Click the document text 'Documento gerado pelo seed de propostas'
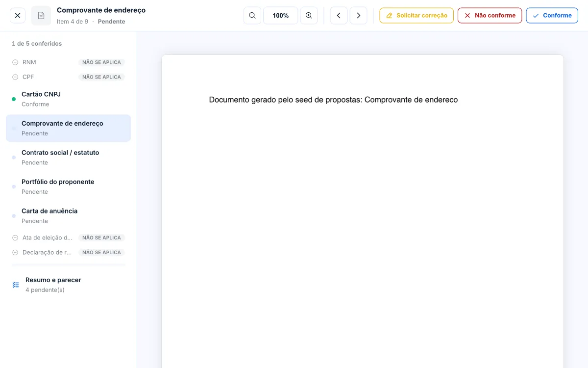This screenshot has width=588, height=368. [285, 100]
